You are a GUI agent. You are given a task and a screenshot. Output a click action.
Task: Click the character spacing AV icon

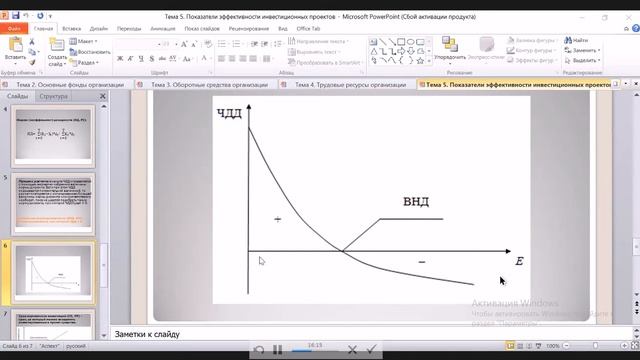(173, 58)
